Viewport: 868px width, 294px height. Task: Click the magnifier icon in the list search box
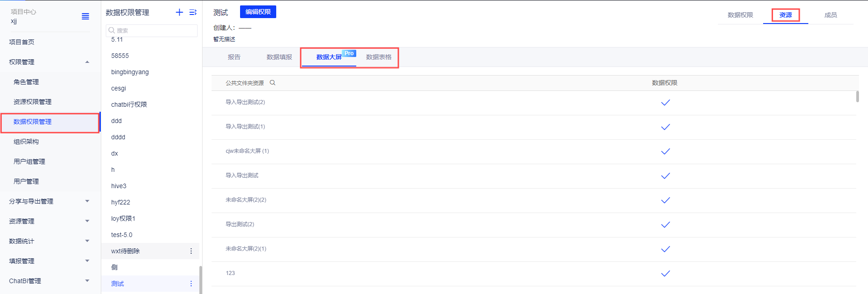point(112,30)
